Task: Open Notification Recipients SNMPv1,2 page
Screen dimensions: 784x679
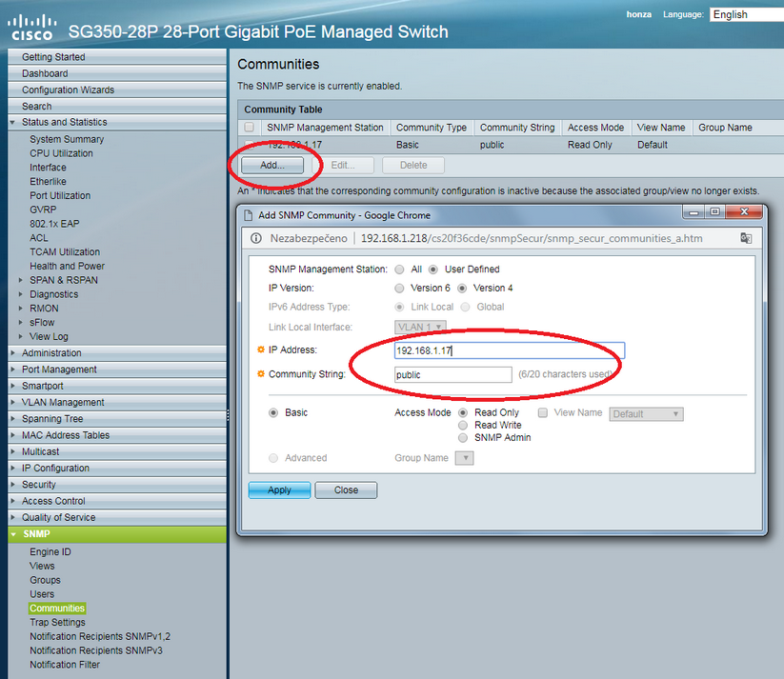Action: pyautogui.click(x=100, y=636)
